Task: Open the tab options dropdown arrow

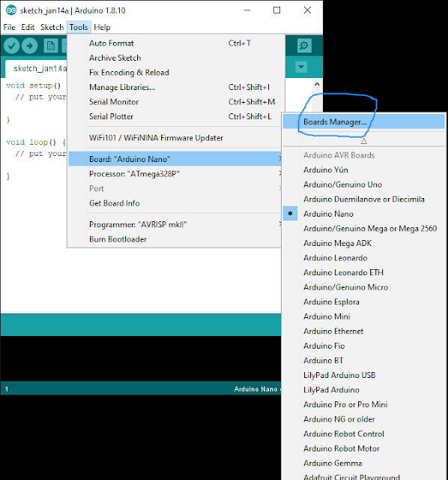Action: 301,67
